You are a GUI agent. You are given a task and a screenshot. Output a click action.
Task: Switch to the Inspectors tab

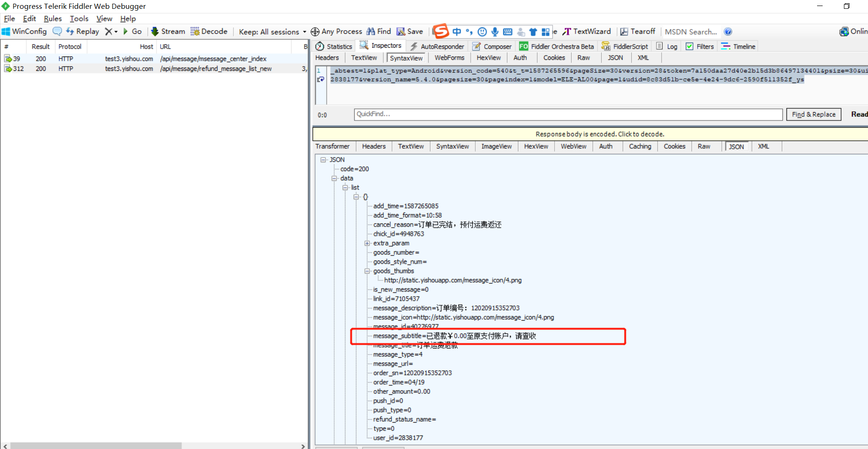tap(381, 45)
